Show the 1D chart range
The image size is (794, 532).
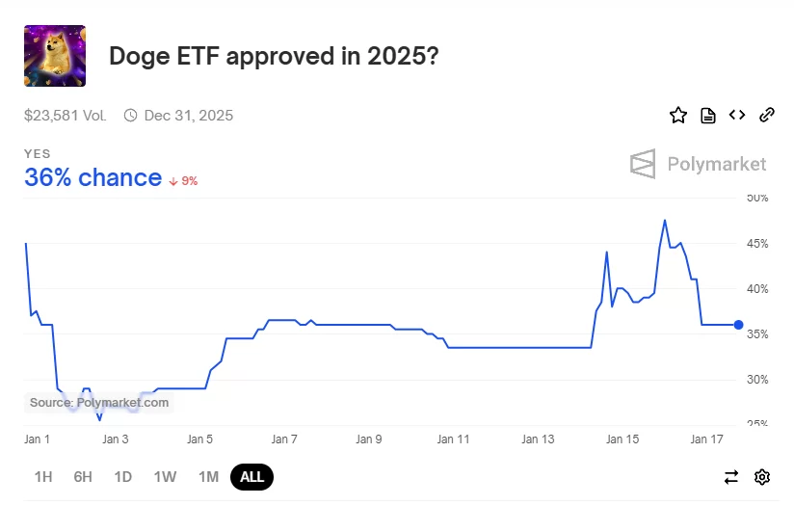coord(122,477)
